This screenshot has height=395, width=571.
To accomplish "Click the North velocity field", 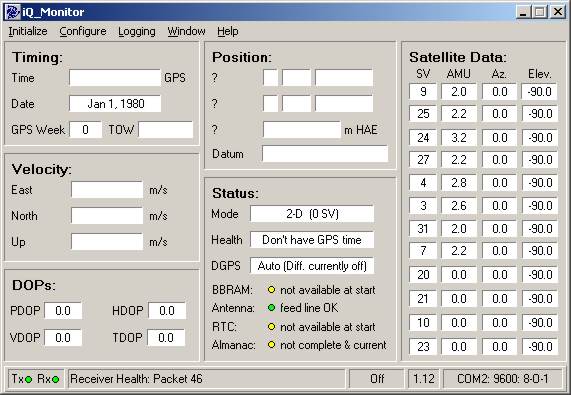I will [x=107, y=216].
